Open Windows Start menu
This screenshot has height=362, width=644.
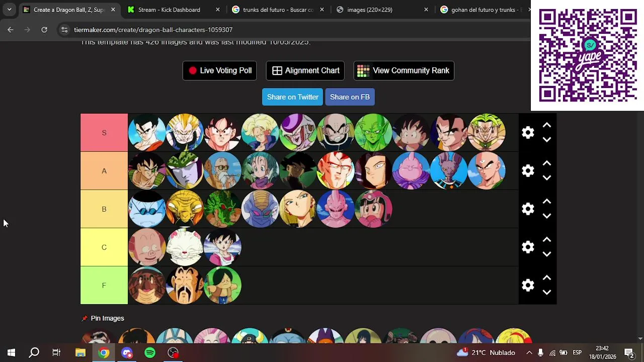click(11, 353)
